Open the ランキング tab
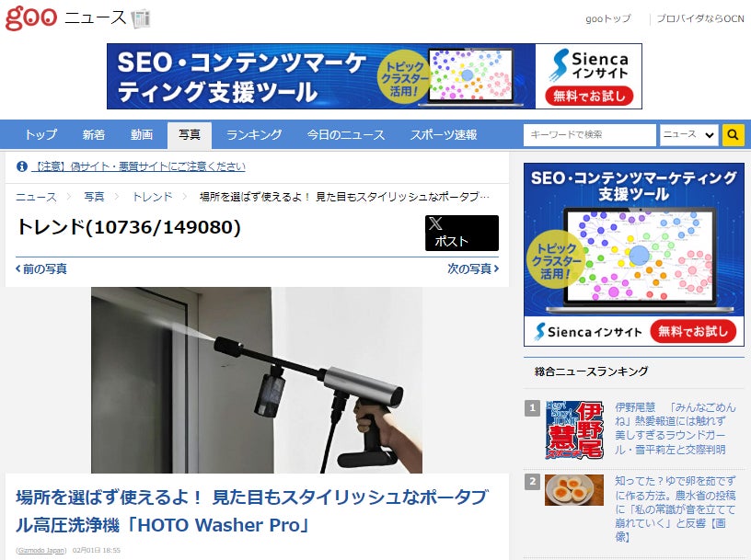 pyautogui.click(x=254, y=135)
